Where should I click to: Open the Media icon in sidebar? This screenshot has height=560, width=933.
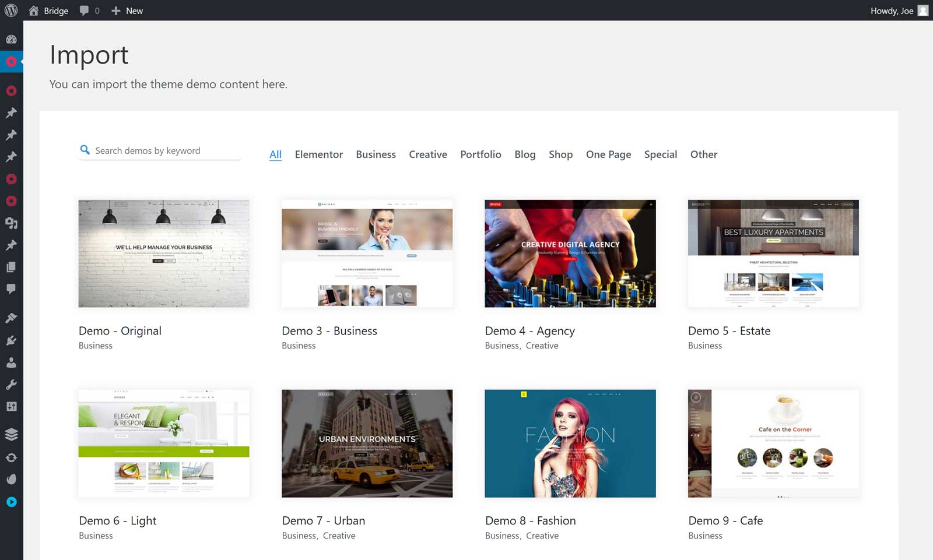[x=11, y=223]
